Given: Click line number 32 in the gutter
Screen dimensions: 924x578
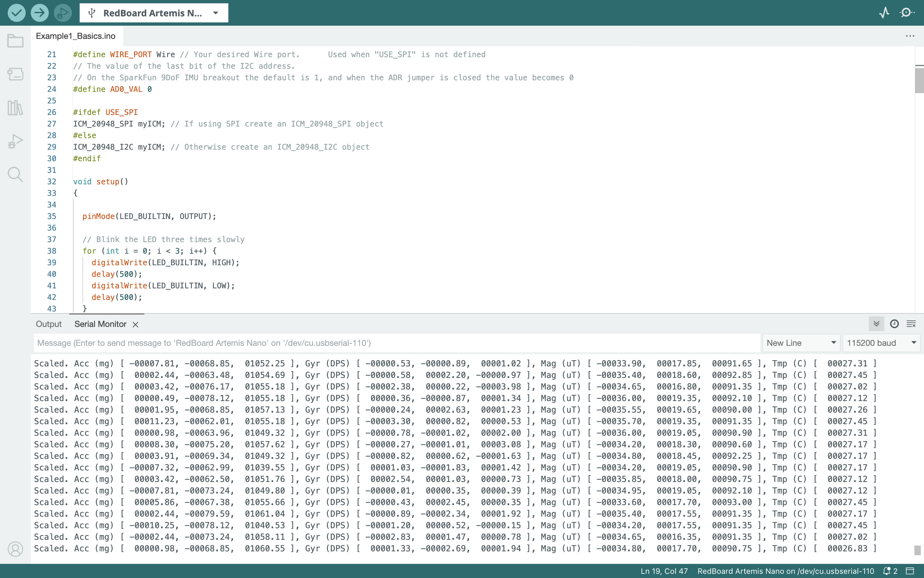Looking at the screenshot, I should [x=52, y=181].
